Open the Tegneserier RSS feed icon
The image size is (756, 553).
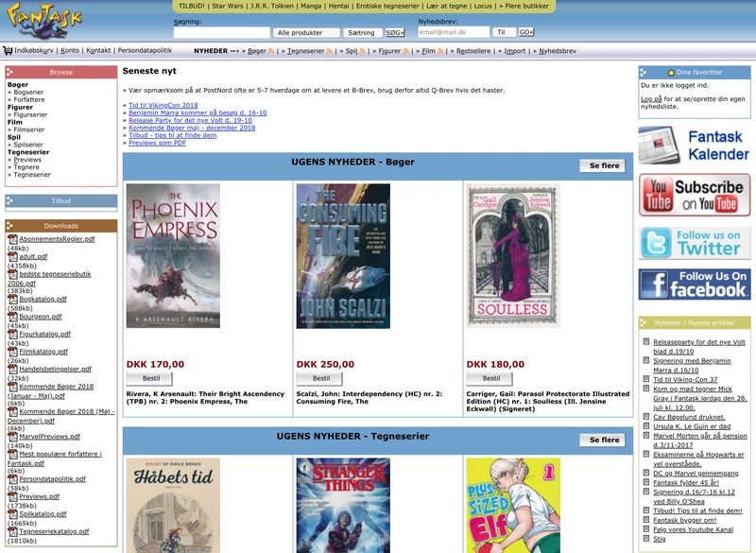pos(329,51)
